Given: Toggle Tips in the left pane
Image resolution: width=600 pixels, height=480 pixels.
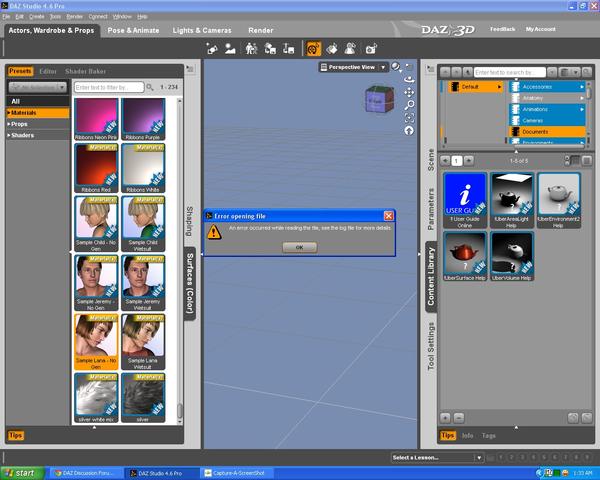Looking at the screenshot, I should (x=16, y=436).
